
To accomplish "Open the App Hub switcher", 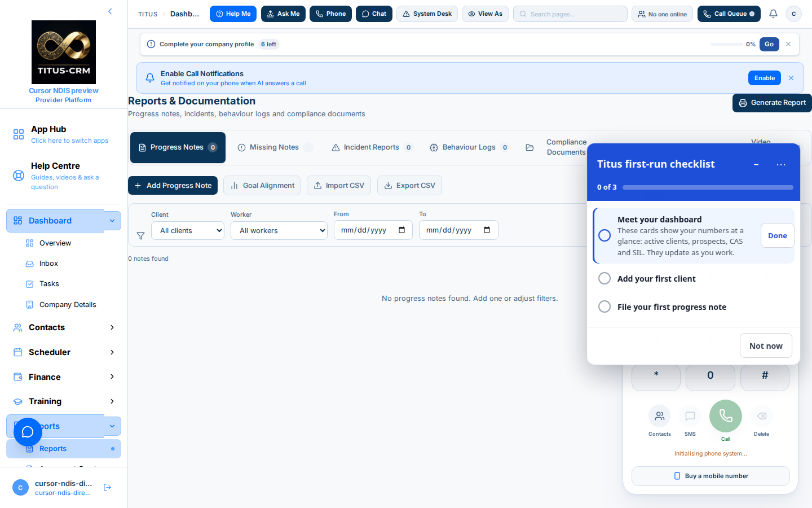I will point(64,134).
